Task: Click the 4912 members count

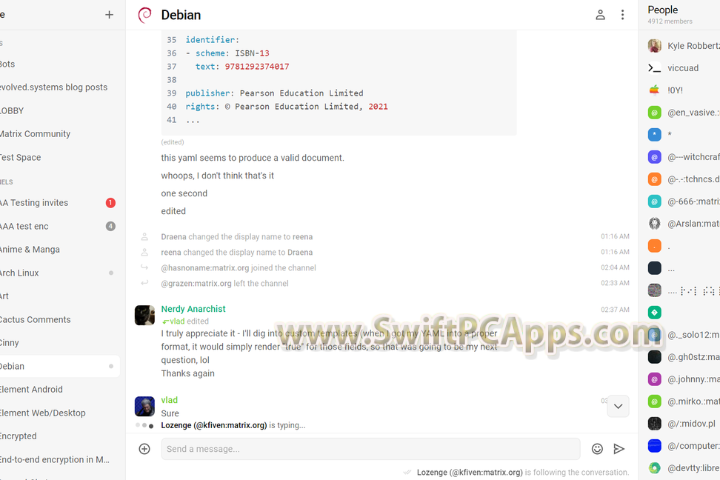Action: tap(670, 21)
